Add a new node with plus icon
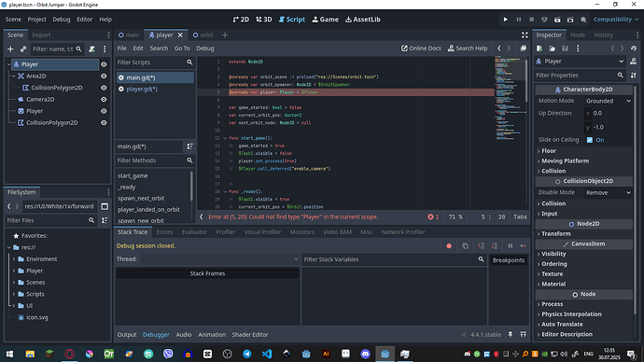Viewport: 644px width, 362px height. 10,49
